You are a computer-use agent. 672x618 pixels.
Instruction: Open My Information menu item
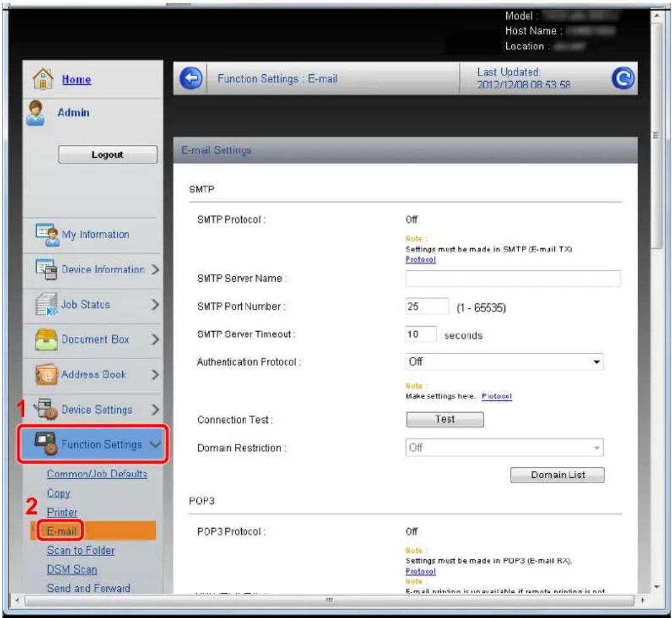pyautogui.click(x=95, y=234)
